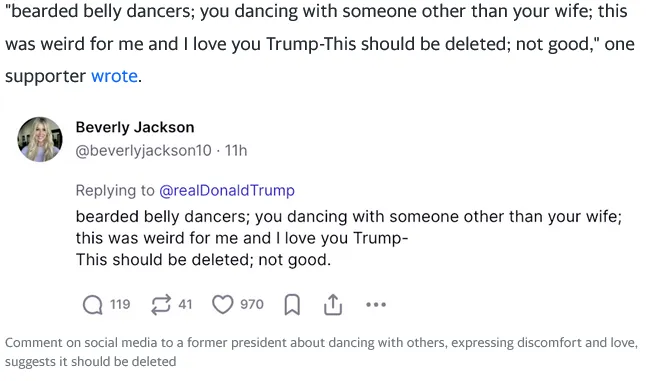Like the post with the heart icon

point(223,305)
